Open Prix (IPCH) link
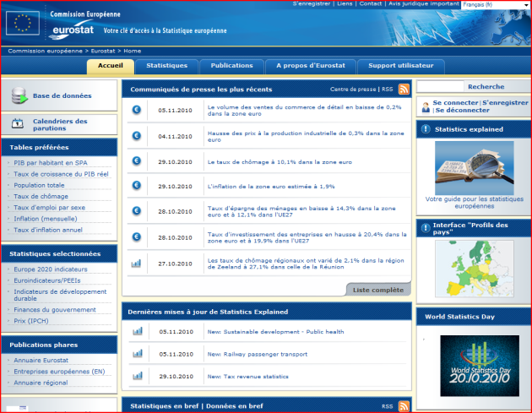This screenshot has height=413, width=532. tap(31, 321)
